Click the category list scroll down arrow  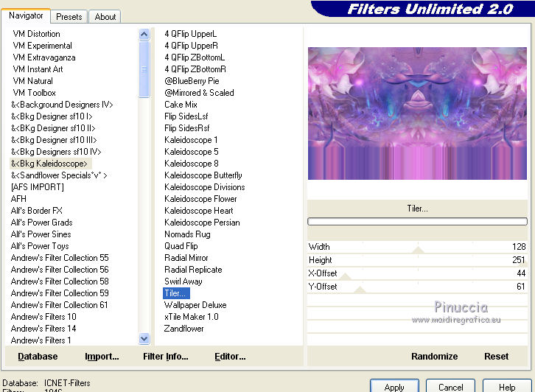(x=144, y=338)
